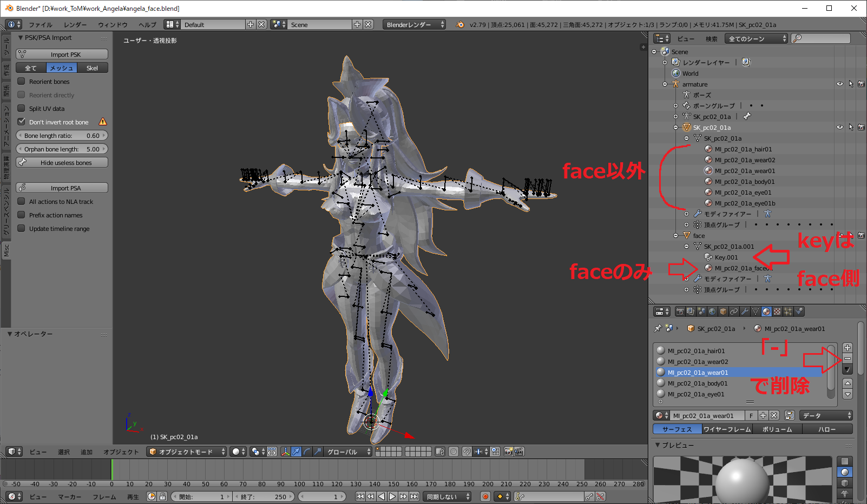This screenshot has width=867, height=504.
Task: Click the Bone length ratio slider
Action: pyautogui.click(x=62, y=136)
